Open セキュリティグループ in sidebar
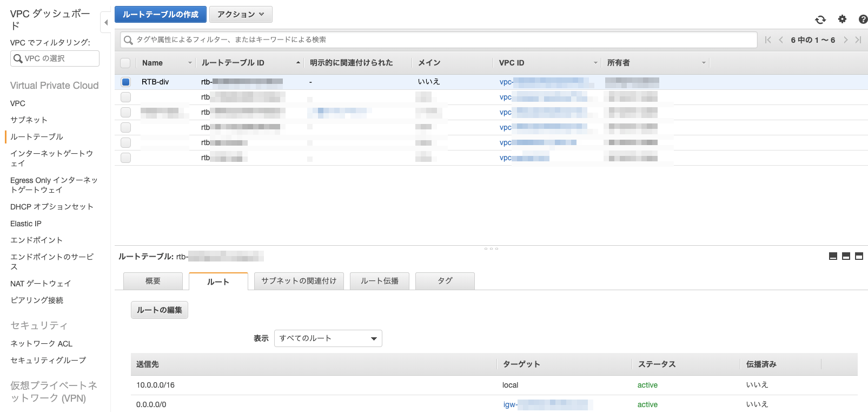Image resolution: width=868 pixels, height=412 pixels. (48, 360)
